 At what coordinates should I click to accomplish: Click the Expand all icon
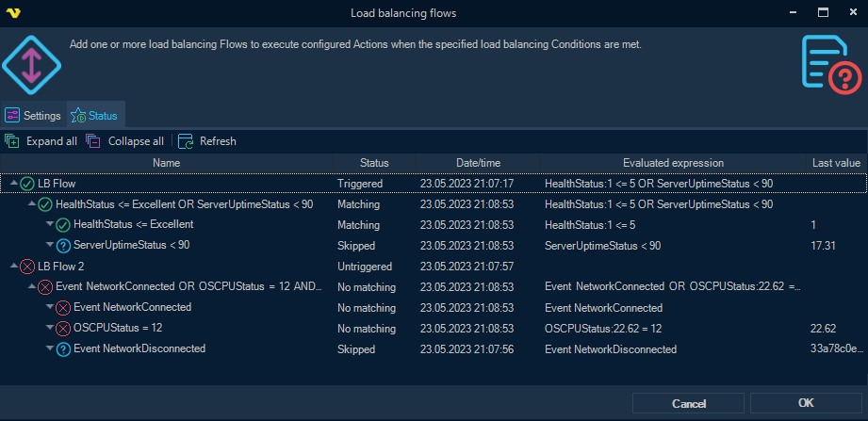click(x=12, y=141)
